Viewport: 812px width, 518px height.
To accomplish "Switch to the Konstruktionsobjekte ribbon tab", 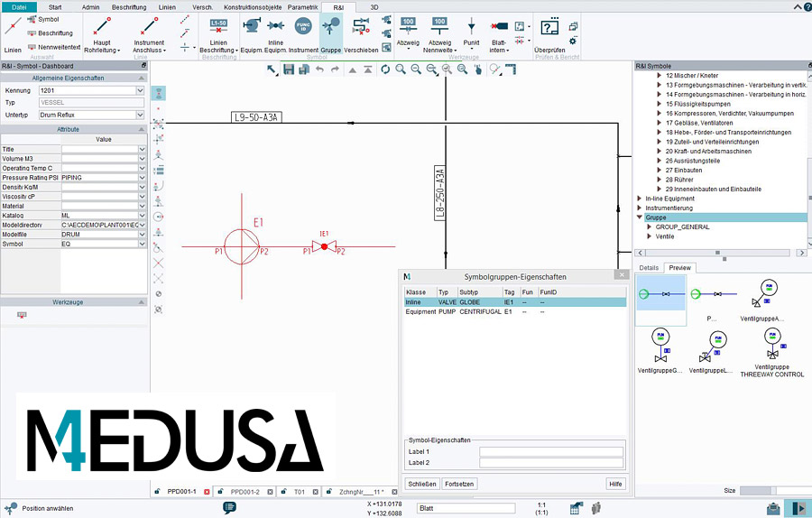I will tap(253, 7).
